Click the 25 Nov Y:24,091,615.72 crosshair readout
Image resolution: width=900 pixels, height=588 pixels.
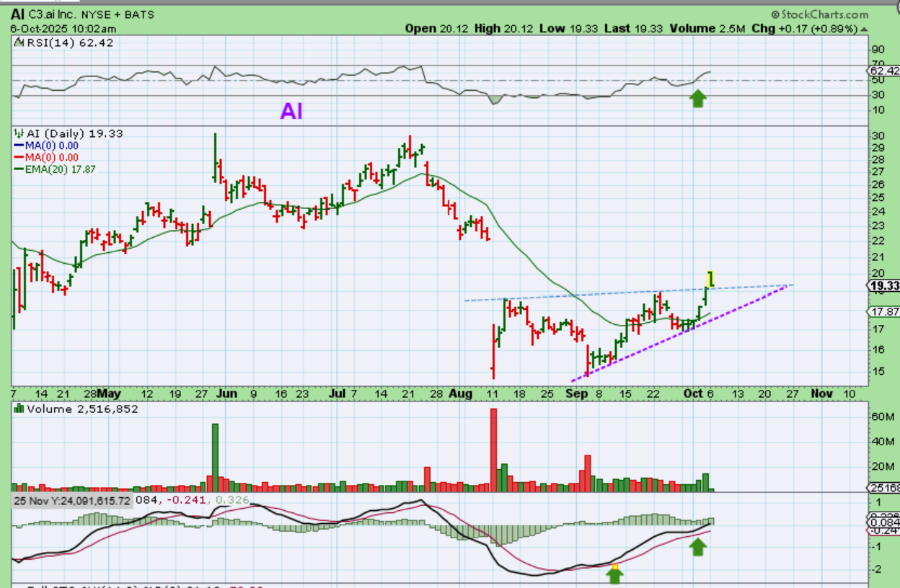71,500
